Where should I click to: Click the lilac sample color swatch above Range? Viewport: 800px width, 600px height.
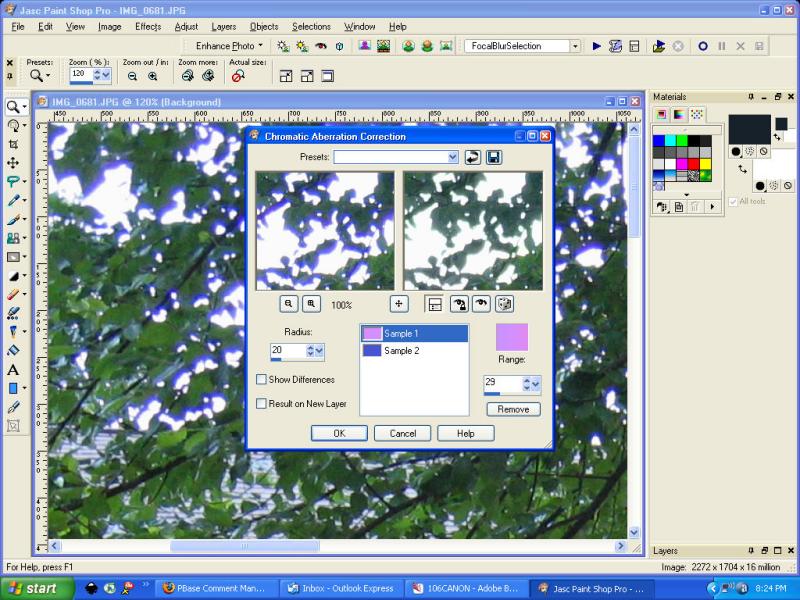[512, 337]
